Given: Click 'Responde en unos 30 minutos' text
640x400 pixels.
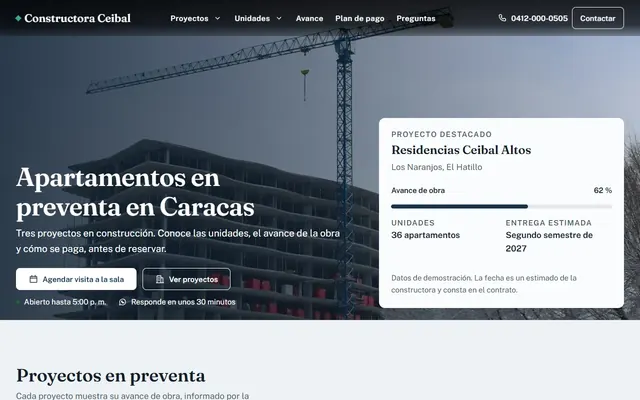Looking at the screenshot, I should tap(183, 302).
